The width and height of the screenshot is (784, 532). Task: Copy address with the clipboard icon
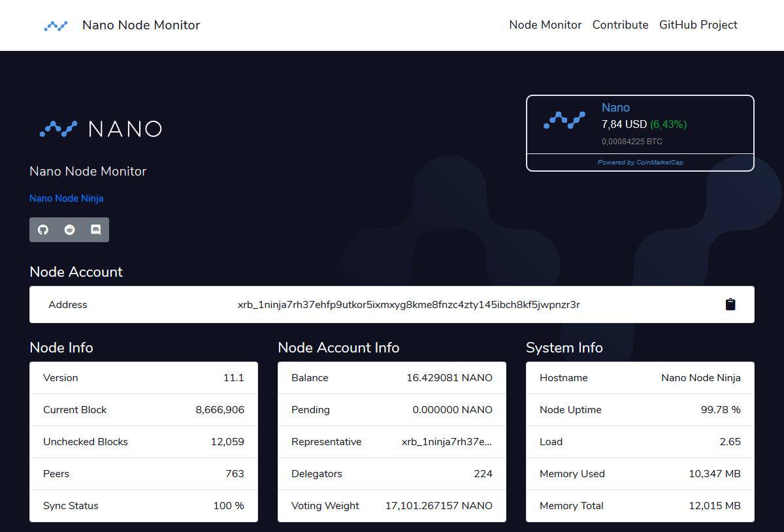point(730,304)
